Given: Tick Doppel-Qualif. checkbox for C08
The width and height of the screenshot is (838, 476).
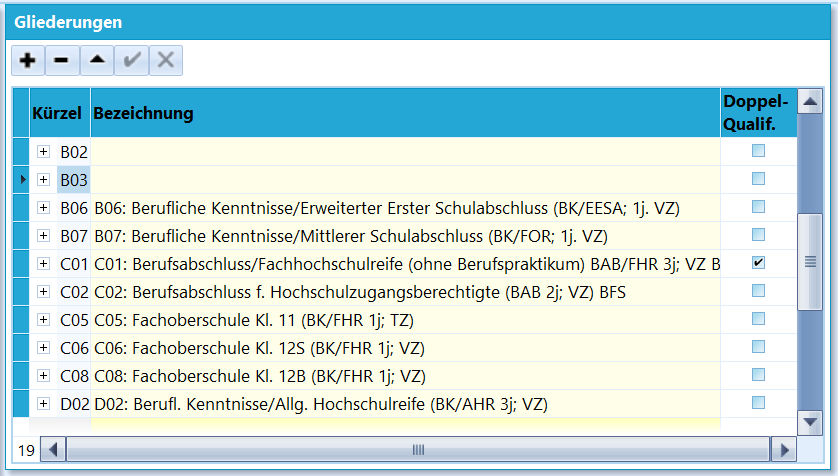Looking at the screenshot, I should pyautogui.click(x=758, y=374).
